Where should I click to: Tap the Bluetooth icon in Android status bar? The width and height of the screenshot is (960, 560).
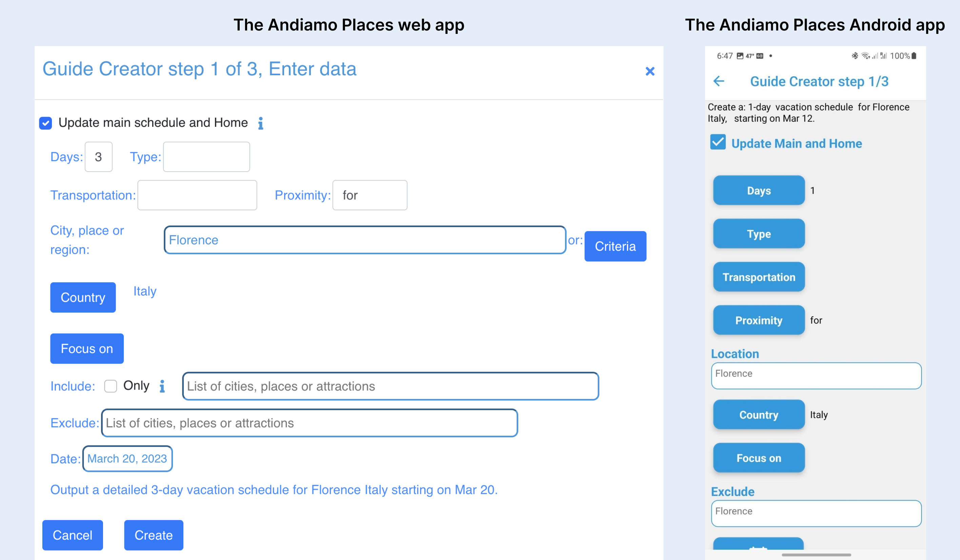coord(855,56)
